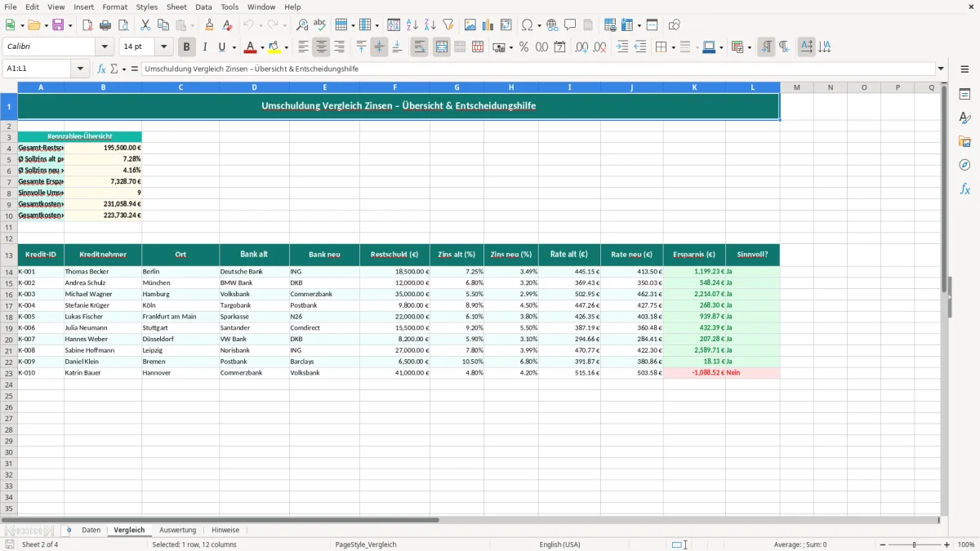Click into the formula input line
The width and height of the screenshot is (980, 551).
click(537, 69)
